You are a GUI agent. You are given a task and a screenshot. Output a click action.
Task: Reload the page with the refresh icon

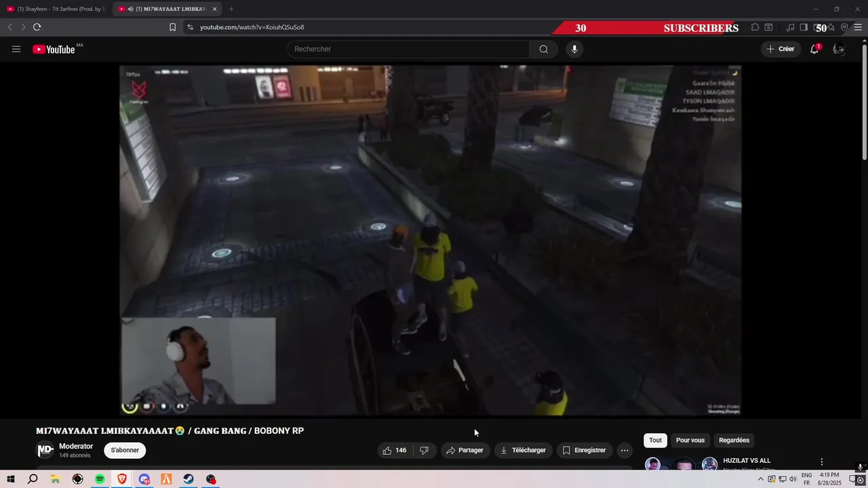pos(37,27)
